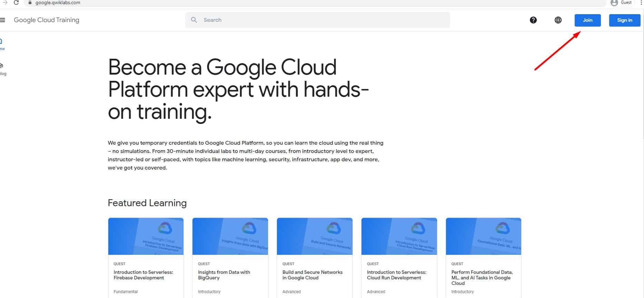Open Build and Secure Networks quest
This screenshot has width=644, height=298.
(x=312, y=275)
